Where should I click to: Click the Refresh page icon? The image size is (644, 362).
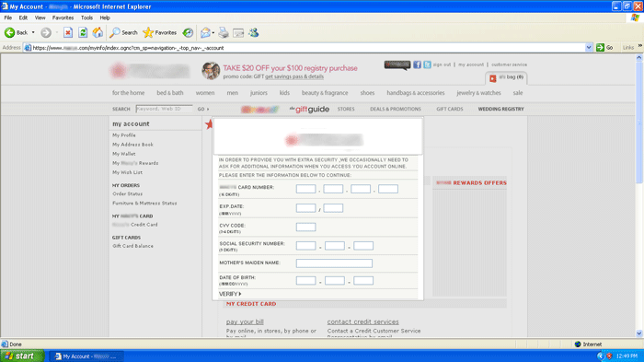coord(83,32)
